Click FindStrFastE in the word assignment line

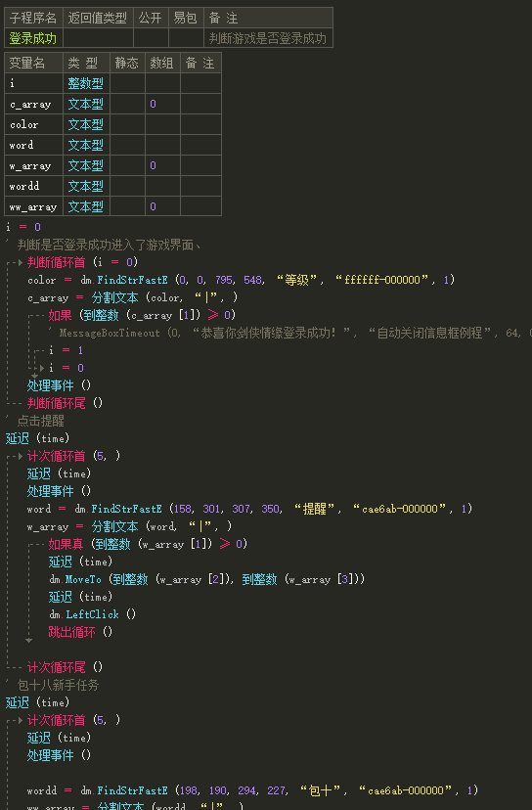[126, 509]
